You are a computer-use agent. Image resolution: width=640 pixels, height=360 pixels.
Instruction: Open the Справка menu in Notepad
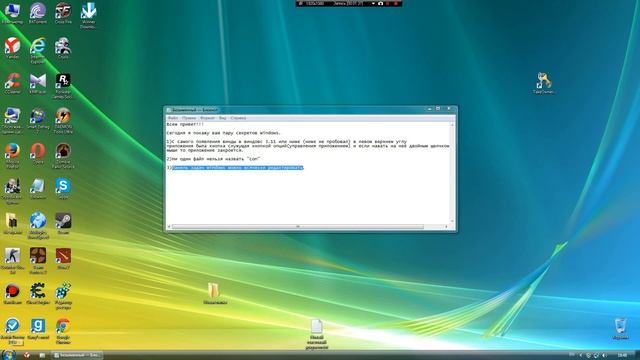(238, 118)
